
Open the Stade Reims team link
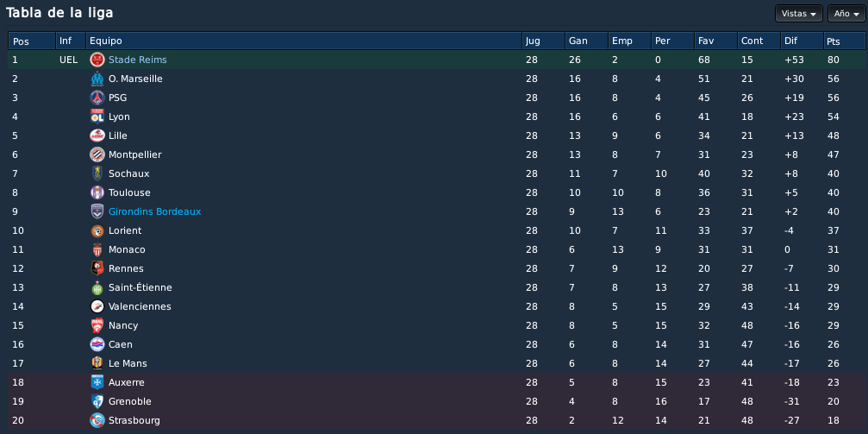tap(137, 60)
